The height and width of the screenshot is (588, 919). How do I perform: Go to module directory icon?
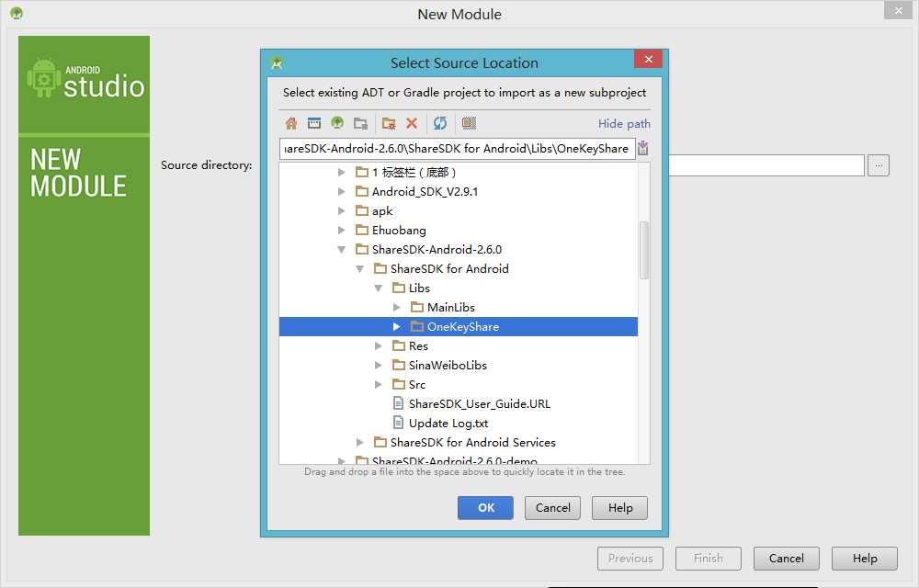click(360, 124)
